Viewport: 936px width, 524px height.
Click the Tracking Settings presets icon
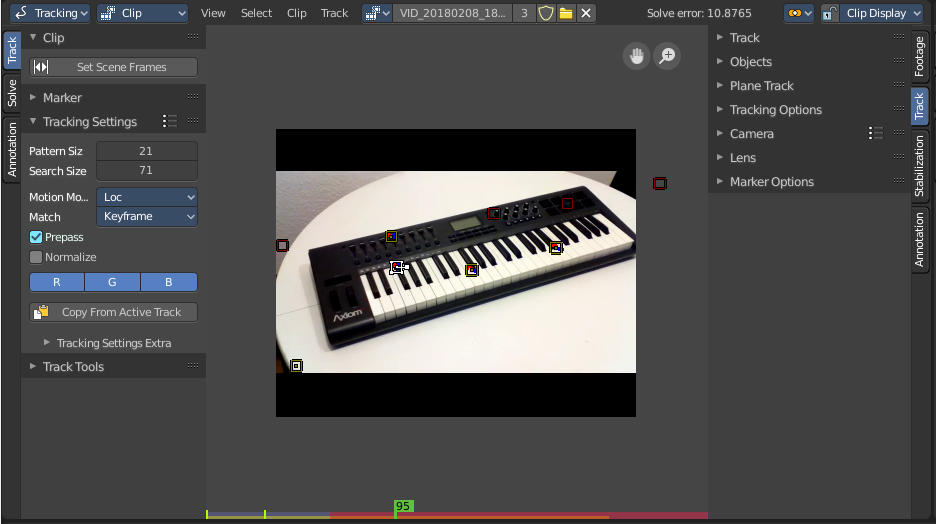(170, 121)
